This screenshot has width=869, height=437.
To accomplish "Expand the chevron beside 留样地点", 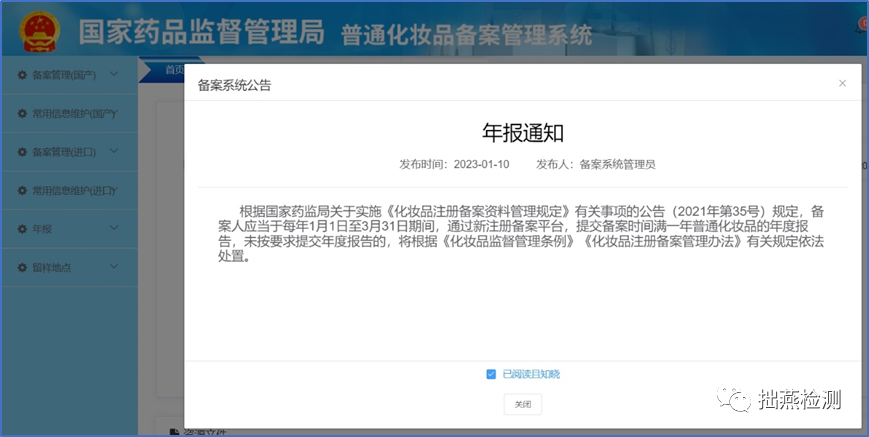I will click(x=114, y=266).
